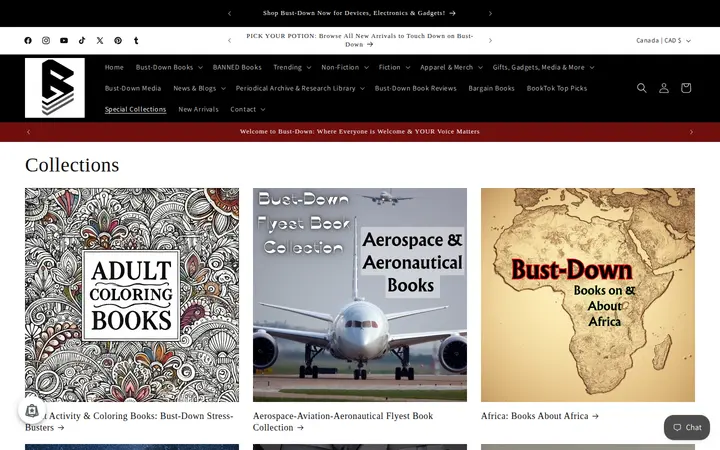Click the Books on & About Africa thumbnail
The width and height of the screenshot is (720, 450).
[x=588, y=295]
